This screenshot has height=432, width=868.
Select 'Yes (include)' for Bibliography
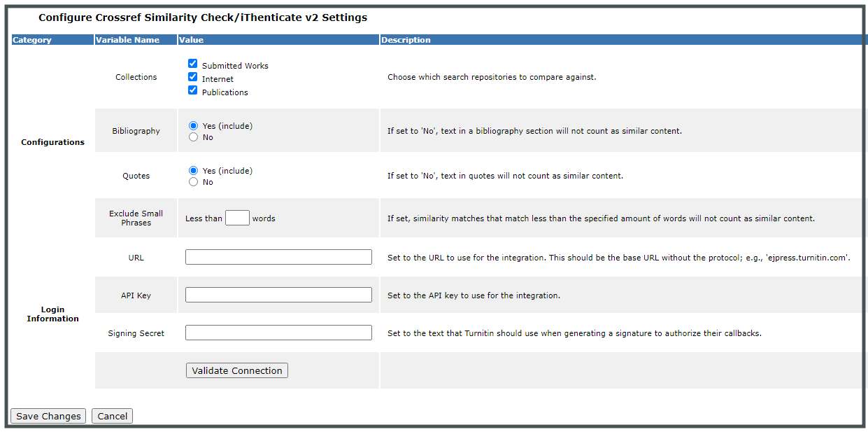pyautogui.click(x=192, y=125)
